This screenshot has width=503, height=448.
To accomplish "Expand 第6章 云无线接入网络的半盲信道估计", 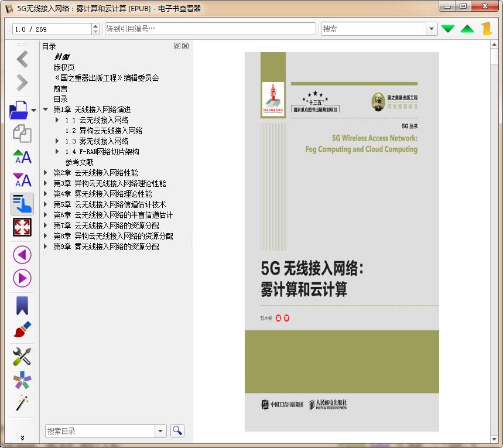I will tap(46, 215).
